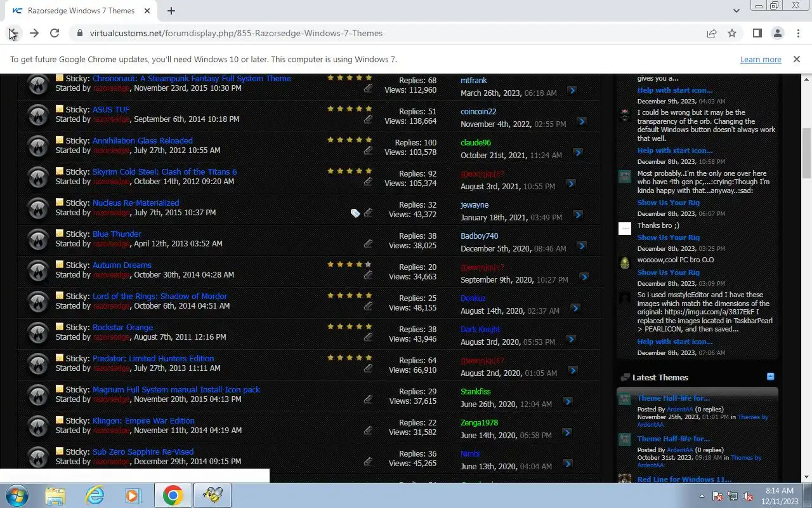Open Internet Explorer from the taskbar

(95, 495)
